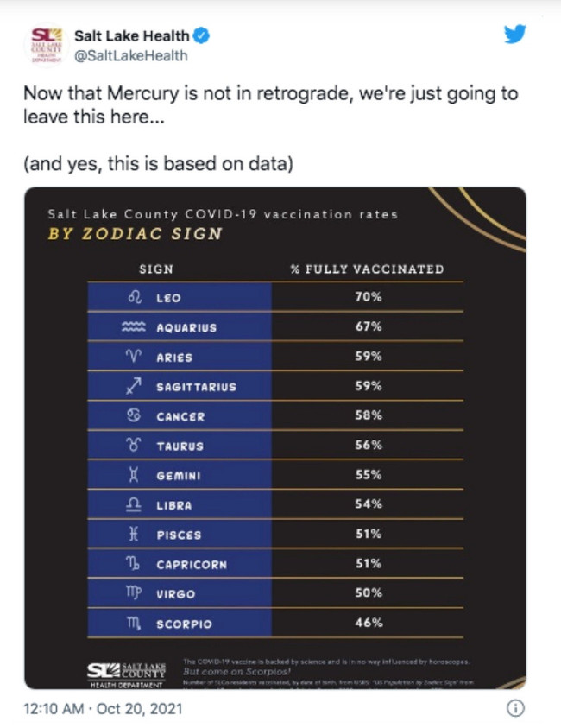
Task: Click the Scorpio zodiac symbol
Action: pos(133,623)
